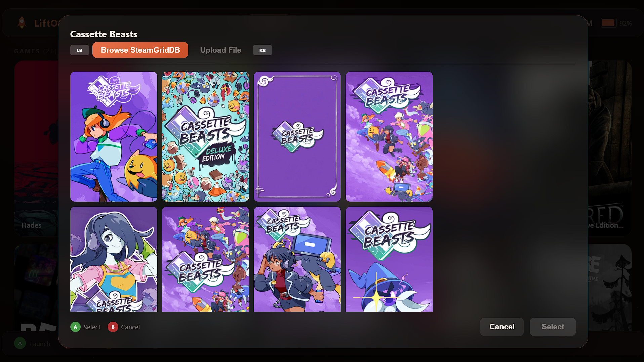Click the LiftOff rocket logo in background
The image size is (644, 362).
pyautogui.click(x=22, y=22)
